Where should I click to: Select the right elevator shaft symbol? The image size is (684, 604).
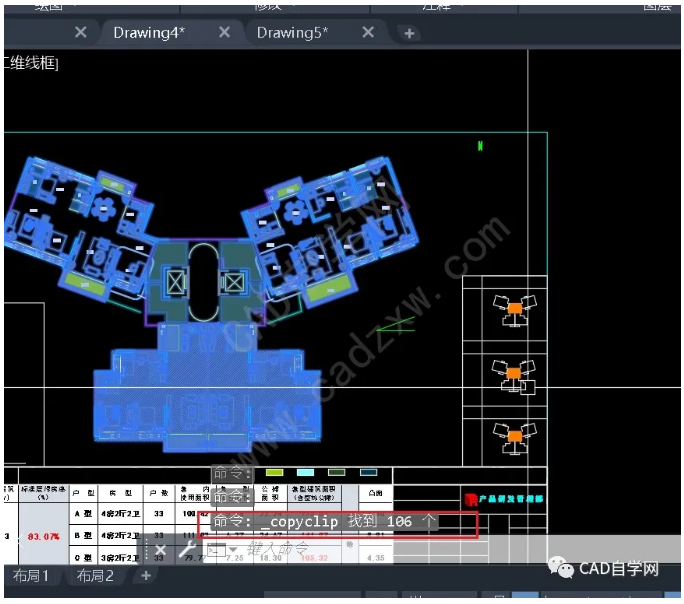[235, 282]
